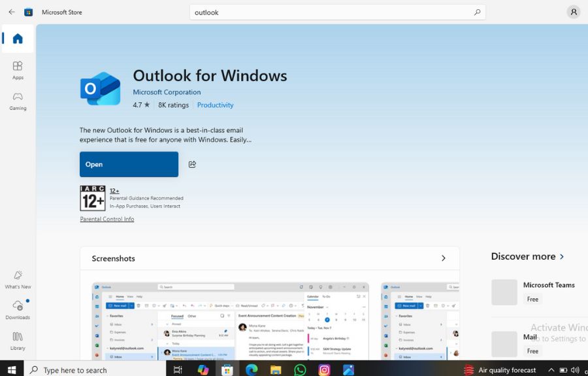
Task: Click the app description text
Action: point(165,135)
